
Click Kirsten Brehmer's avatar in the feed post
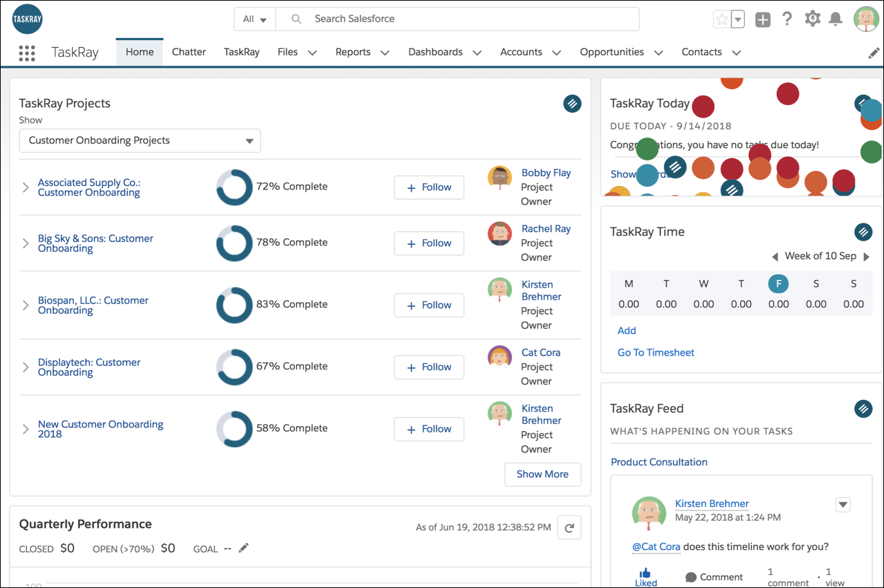click(x=649, y=513)
